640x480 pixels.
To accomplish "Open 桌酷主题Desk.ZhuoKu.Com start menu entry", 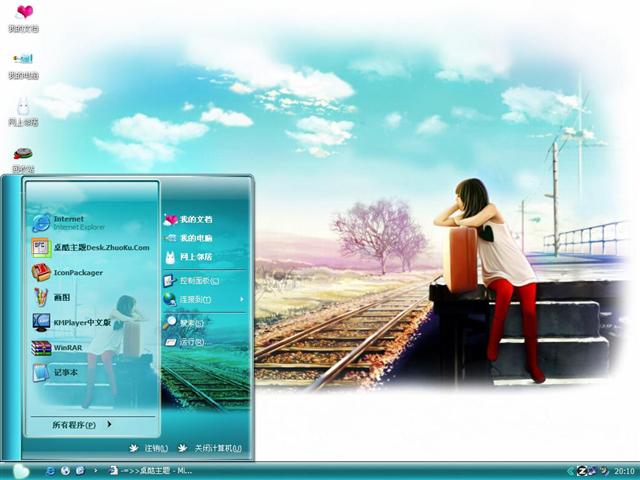I will point(91,248).
